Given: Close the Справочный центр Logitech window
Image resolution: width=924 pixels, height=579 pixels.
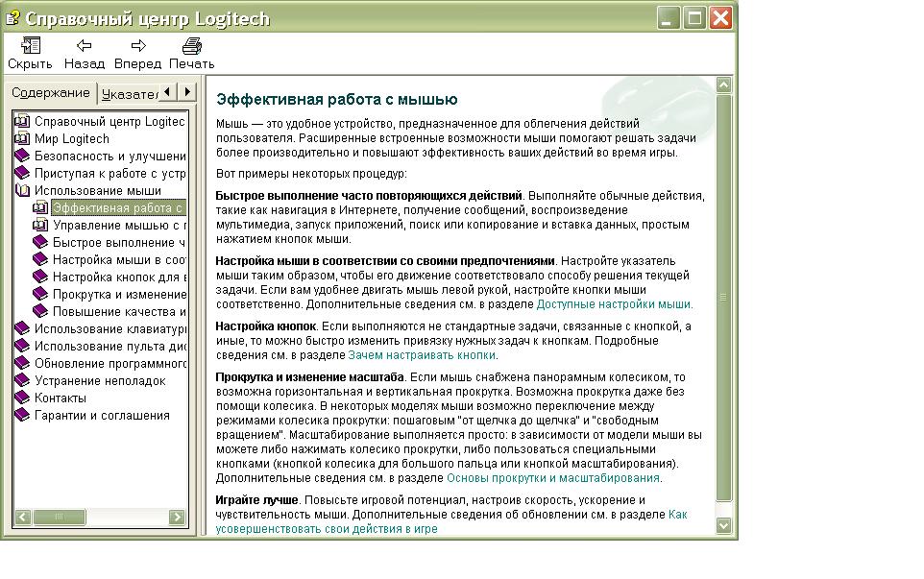Looking at the screenshot, I should tap(720, 17).
